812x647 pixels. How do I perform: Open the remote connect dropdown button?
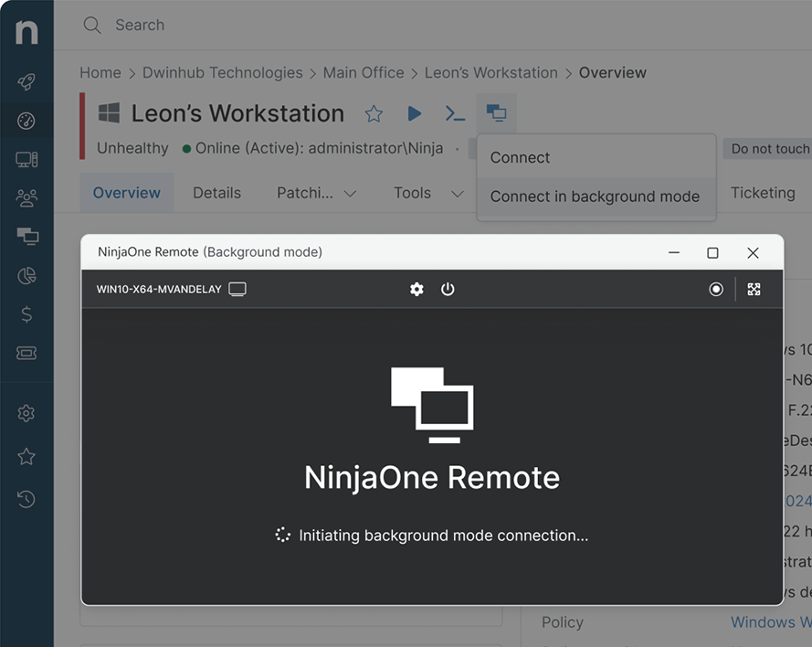pos(496,113)
